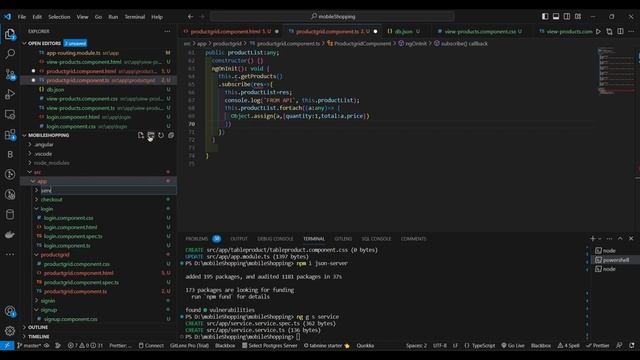The height and width of the screenshot is (360, 640).
Task: Customize layout from title bar
Action: coord(578,16)
